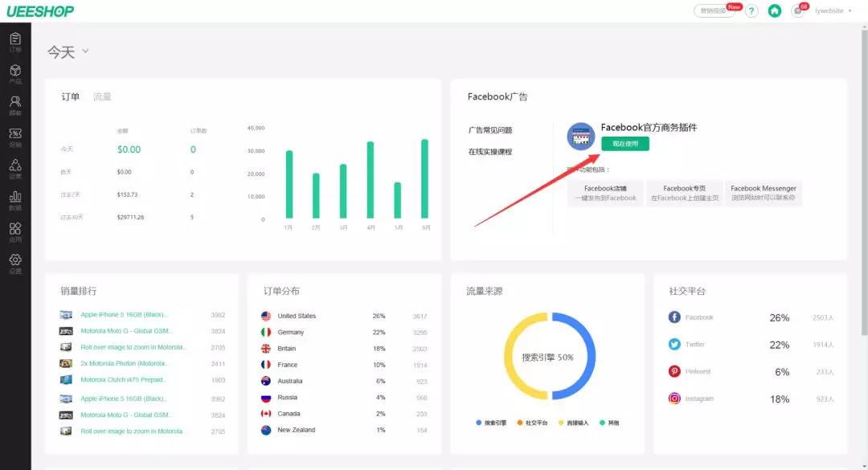
Task: Click the Facebook icon in social platforms
Action: point(674,317)
